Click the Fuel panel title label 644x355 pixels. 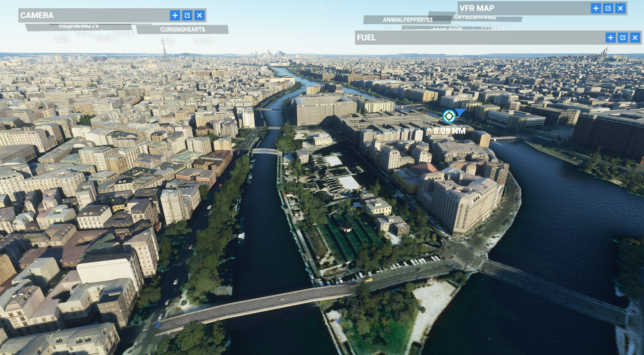click(366, 38)
